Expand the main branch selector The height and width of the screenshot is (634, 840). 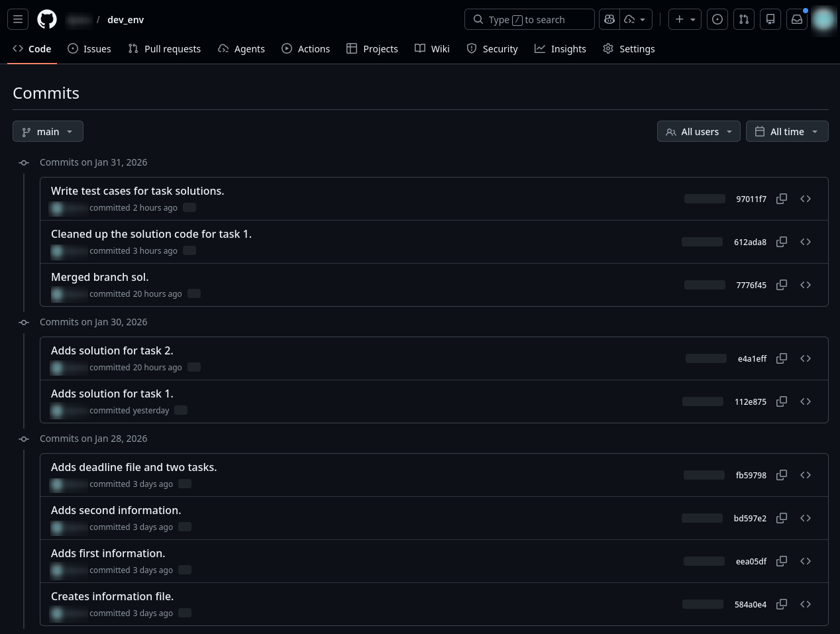coord(48,131)
